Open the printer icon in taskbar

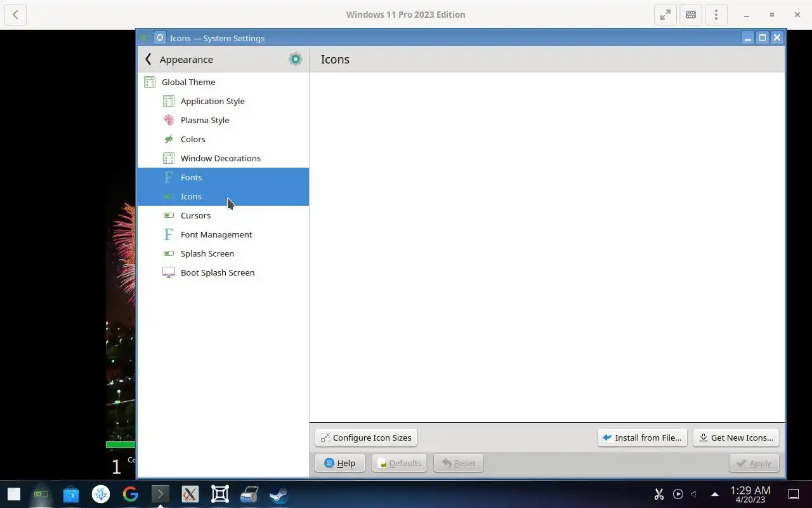(x=249, y=494)
